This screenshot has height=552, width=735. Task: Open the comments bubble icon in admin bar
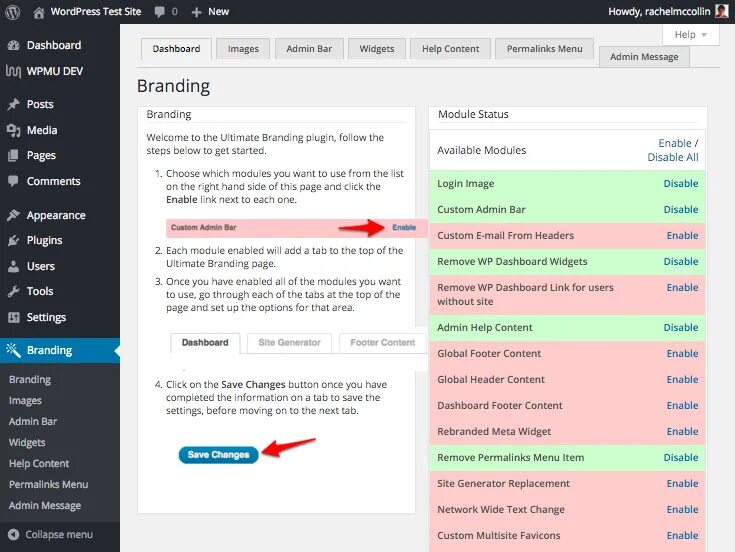(x=160, y=12)
